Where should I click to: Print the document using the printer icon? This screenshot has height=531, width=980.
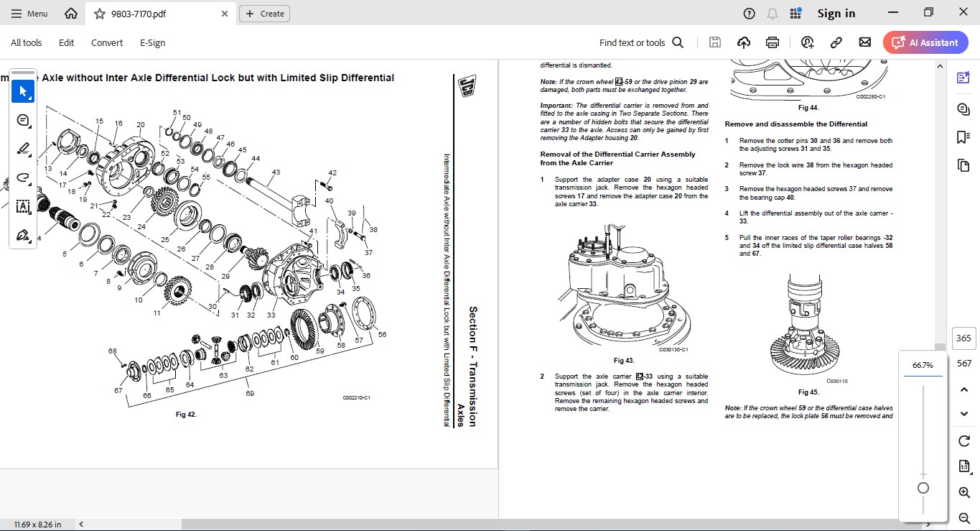pyautogui.click(x=773, y=42)
